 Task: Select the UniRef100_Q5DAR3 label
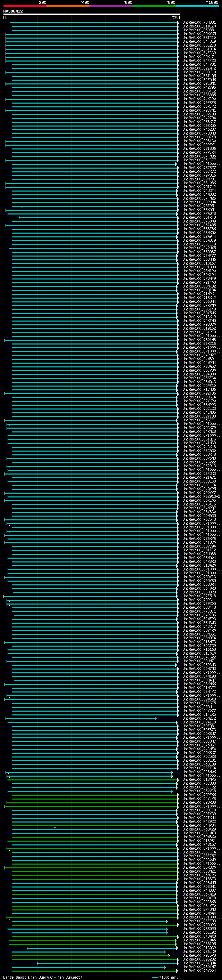(x=199, y=925)
